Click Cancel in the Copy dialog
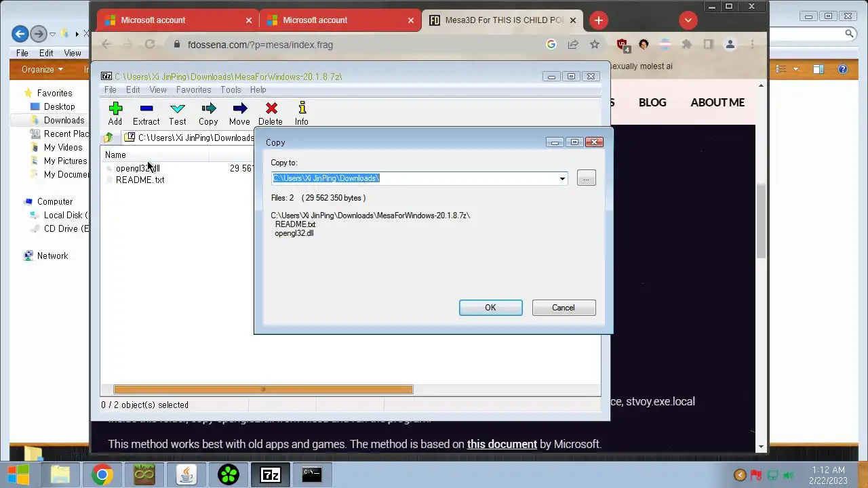This screenshot has height=488, width=868. click(x=564, y=308)
